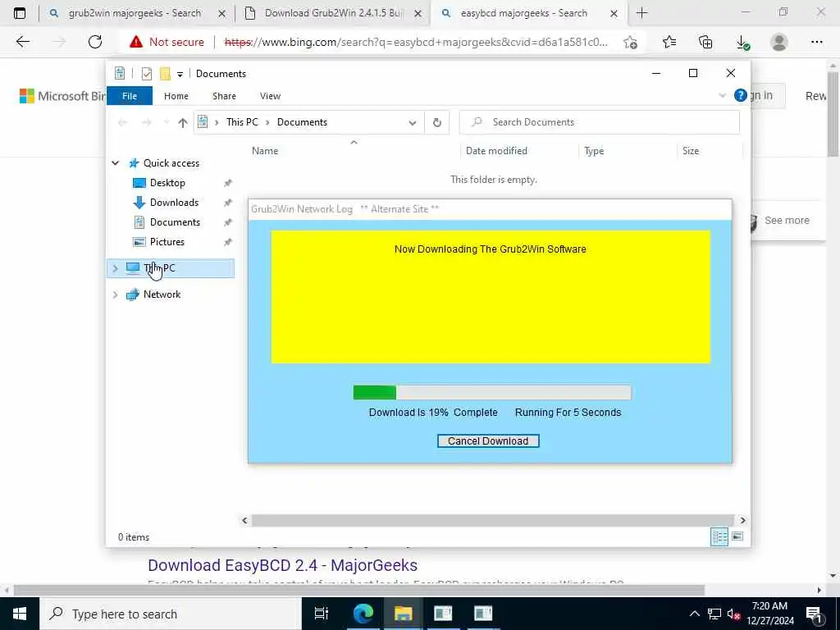Switch to Details view icon
The width and height of the screenshot is (840, 630).
719,536
